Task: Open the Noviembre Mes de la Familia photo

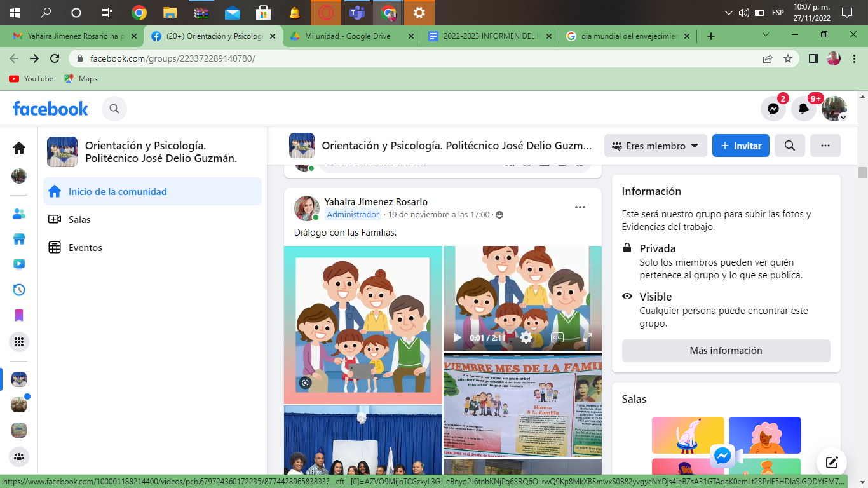Action: [522, 405]
